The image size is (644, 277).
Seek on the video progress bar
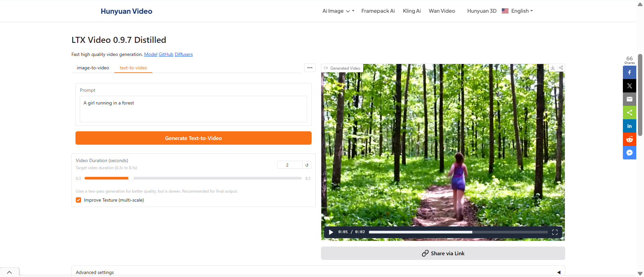(x=458, y=232)
